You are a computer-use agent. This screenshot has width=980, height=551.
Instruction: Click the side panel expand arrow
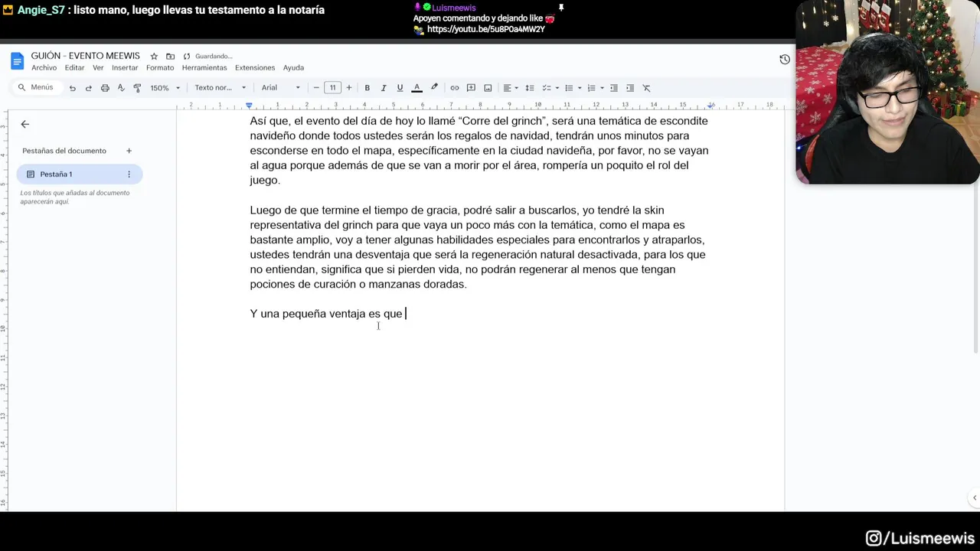click(x=974, y=498)
